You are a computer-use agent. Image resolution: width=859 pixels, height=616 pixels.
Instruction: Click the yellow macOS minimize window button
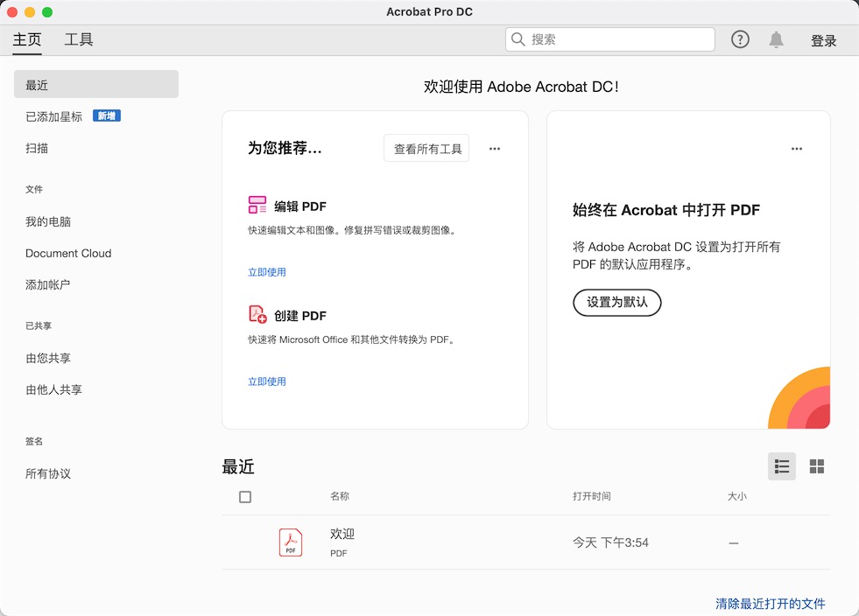[x=30, y=12]
